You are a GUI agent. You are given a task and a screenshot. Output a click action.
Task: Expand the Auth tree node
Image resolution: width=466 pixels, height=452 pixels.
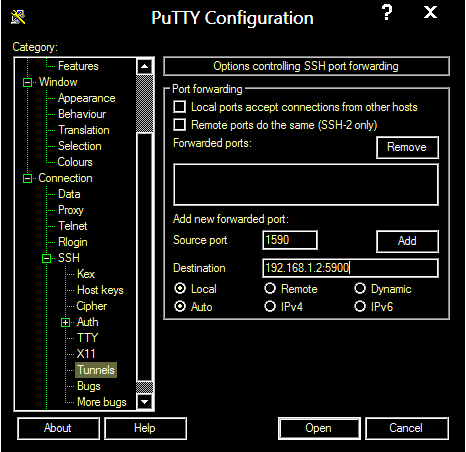(x=66, y=322)
